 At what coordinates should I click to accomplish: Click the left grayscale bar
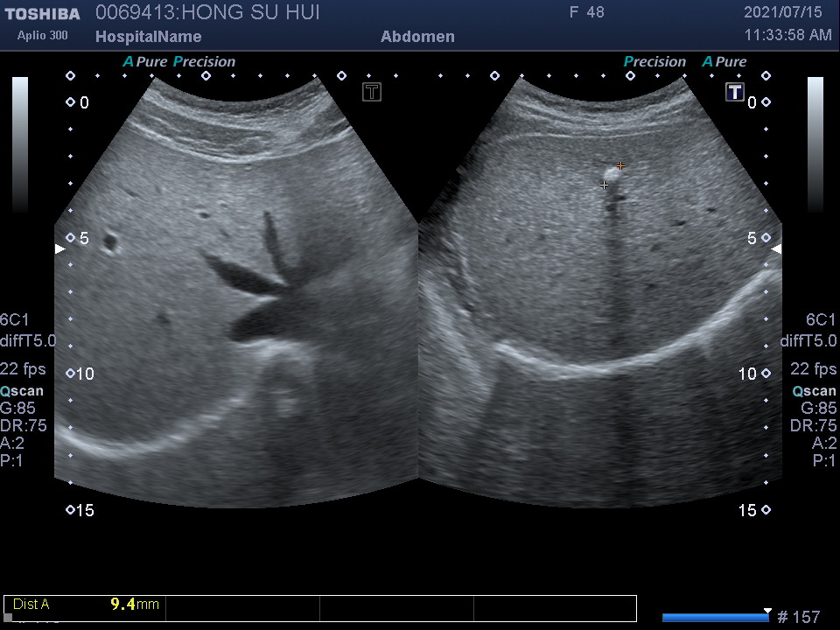tap(19, 144)
